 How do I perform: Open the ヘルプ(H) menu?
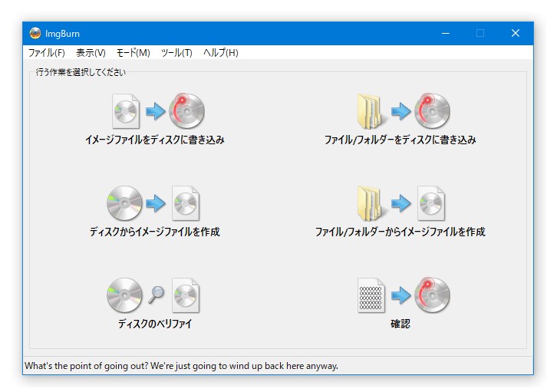(221, 53)
